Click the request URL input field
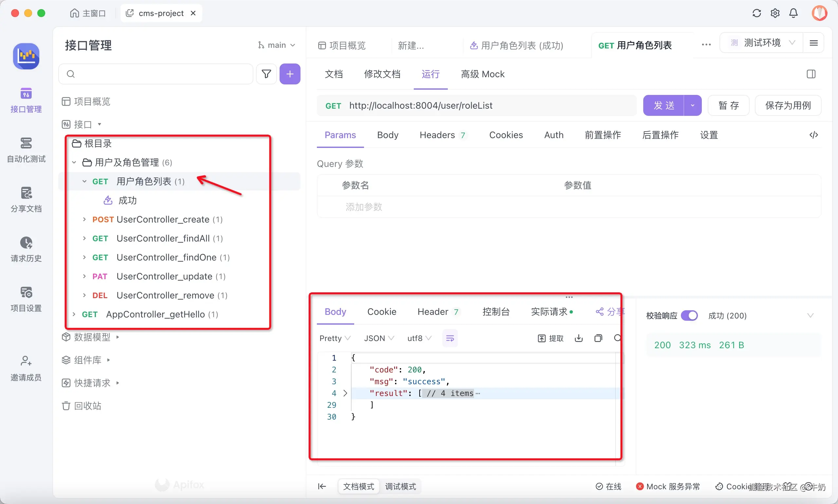The height and width of the screenshot is (504, 838). [476, 105]
